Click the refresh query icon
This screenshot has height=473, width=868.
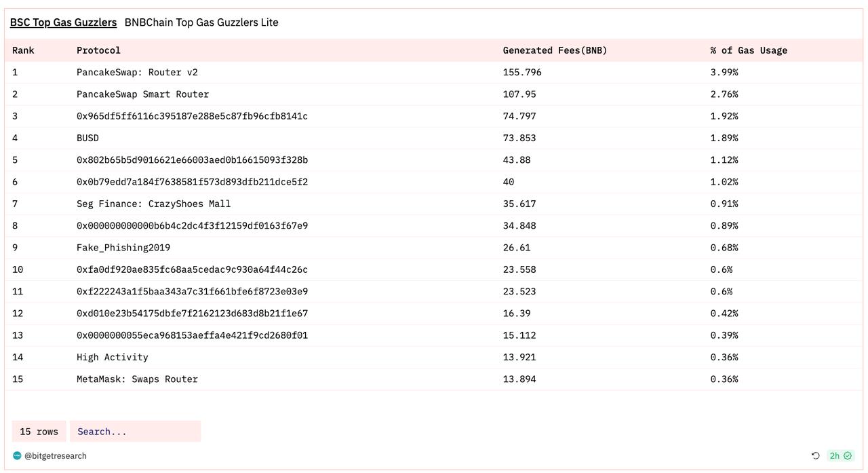click(816, 455)
